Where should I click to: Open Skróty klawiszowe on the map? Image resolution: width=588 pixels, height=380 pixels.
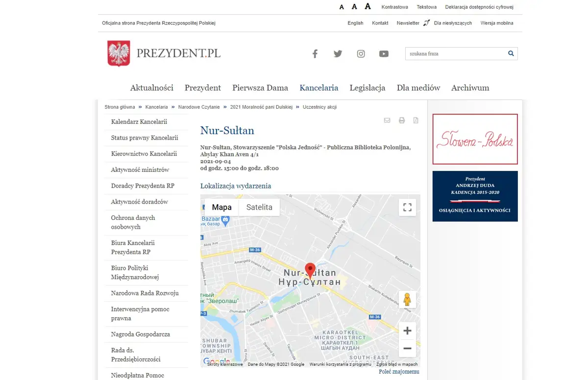(x=225, y=364)
